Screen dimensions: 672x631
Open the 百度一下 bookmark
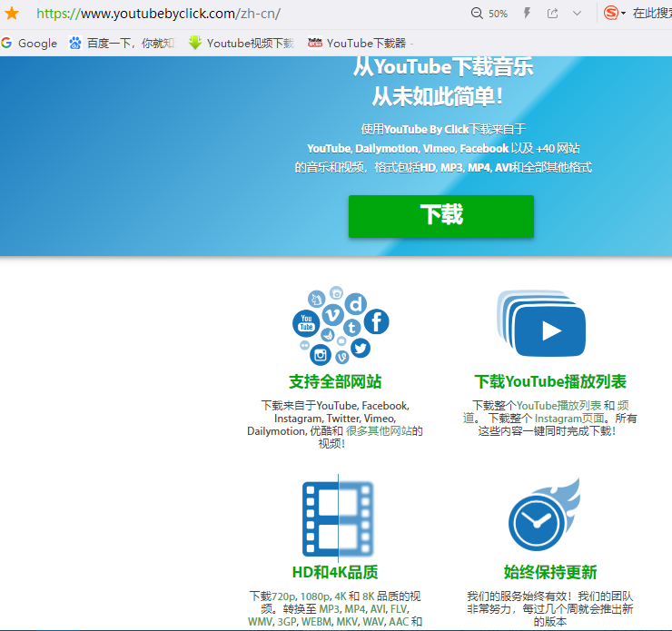click(x=123, y=43)
